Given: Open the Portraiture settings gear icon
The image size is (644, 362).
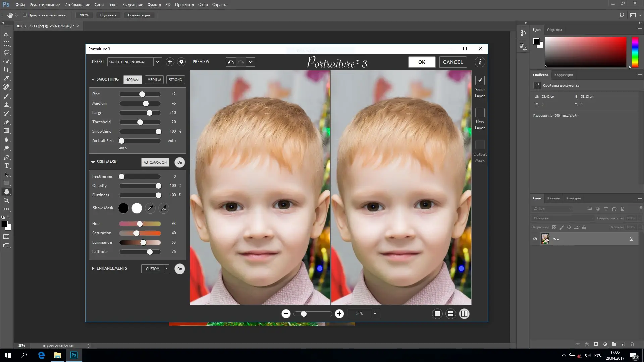Looking at the screenshot, I should (181, 62).
